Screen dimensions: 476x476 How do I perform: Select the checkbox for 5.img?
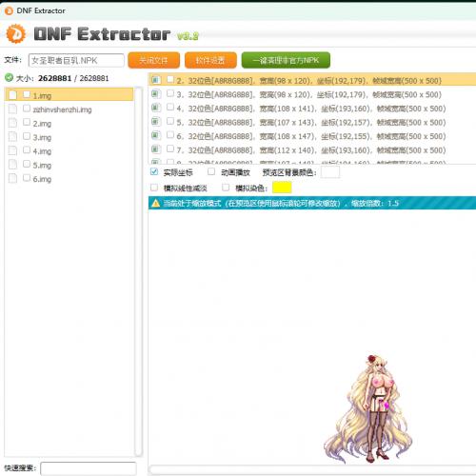click(x=27, y=164)
